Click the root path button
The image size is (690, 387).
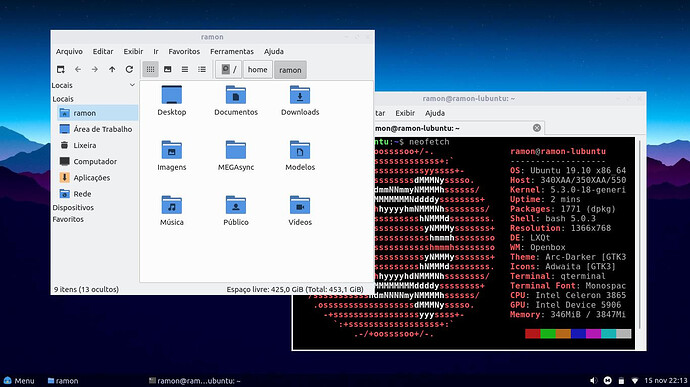(228, 70)
